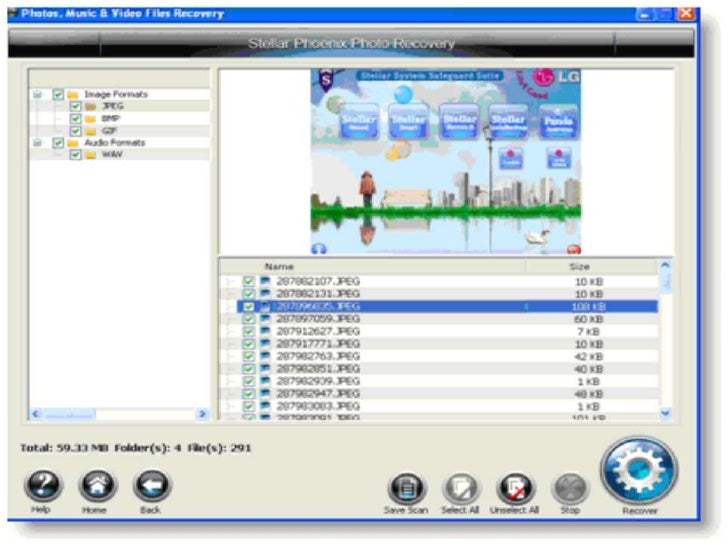Screen dimensions: 728x546
Task: Click file icon of 287912627.JPEG
Action: click(265, 332)
